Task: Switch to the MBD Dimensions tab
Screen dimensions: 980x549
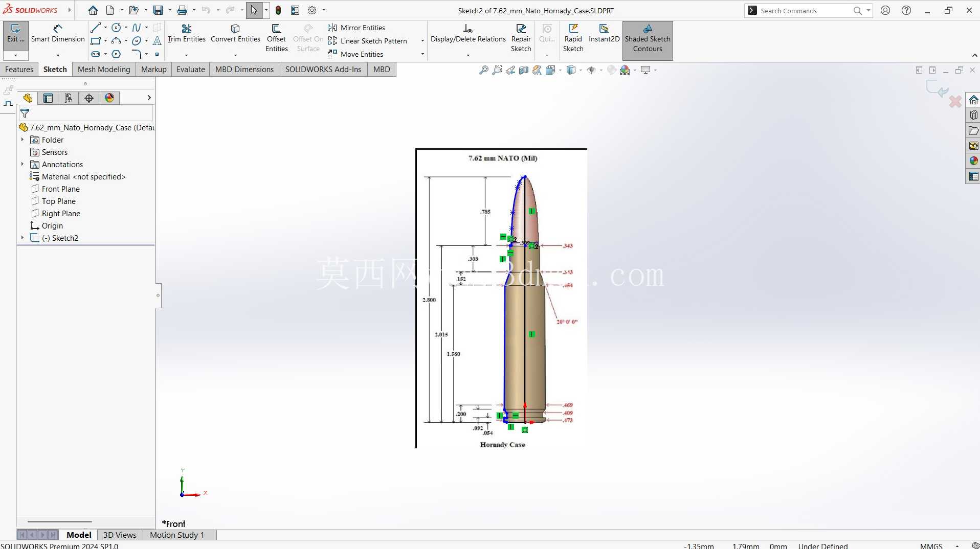Action: (244, 70)
